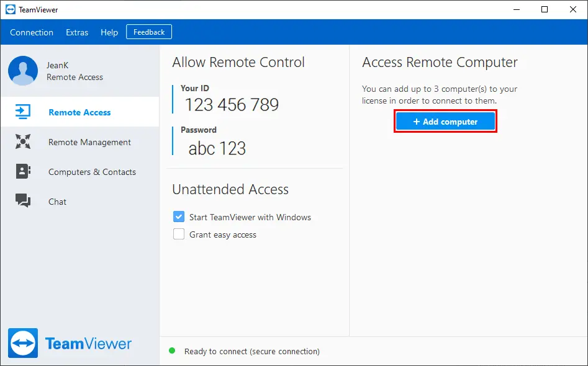Click the JeanK profile avatar
This screenshot has width=588, height=366.
coord(23,71)
